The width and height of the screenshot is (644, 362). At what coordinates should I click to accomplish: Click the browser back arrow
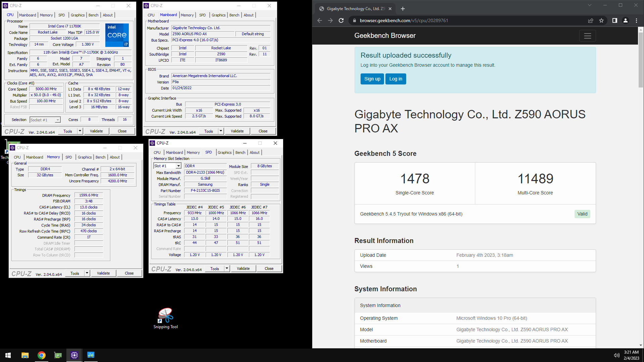(x=320, y=20)
